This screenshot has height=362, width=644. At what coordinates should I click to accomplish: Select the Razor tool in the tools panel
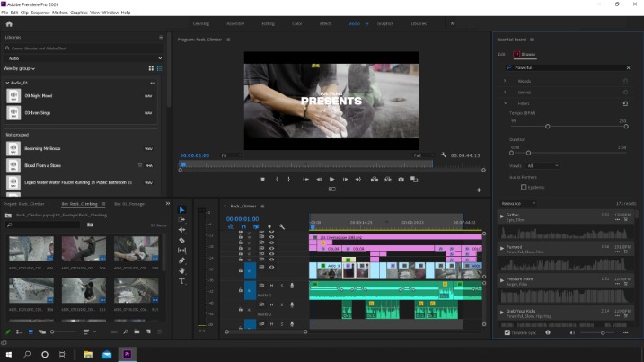(x=182, y=241)
